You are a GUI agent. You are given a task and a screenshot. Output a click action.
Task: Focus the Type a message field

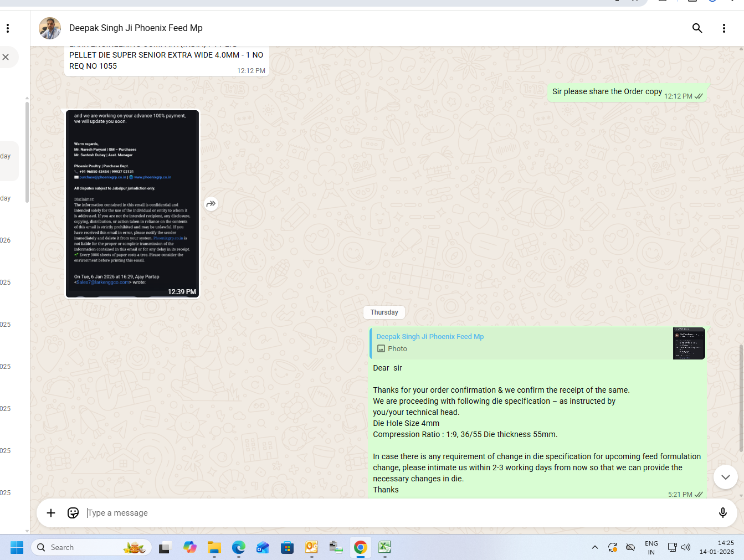388,513
